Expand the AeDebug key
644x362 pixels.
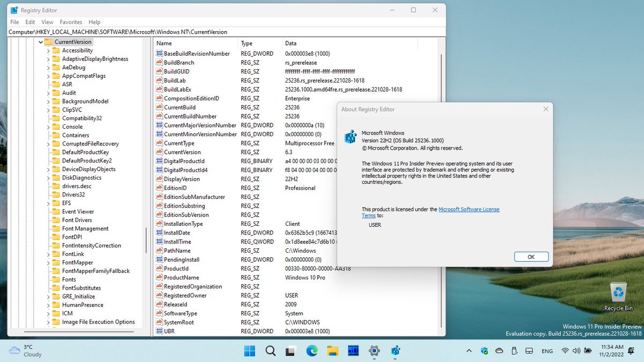pyautogui.click(x=48, y=68)
